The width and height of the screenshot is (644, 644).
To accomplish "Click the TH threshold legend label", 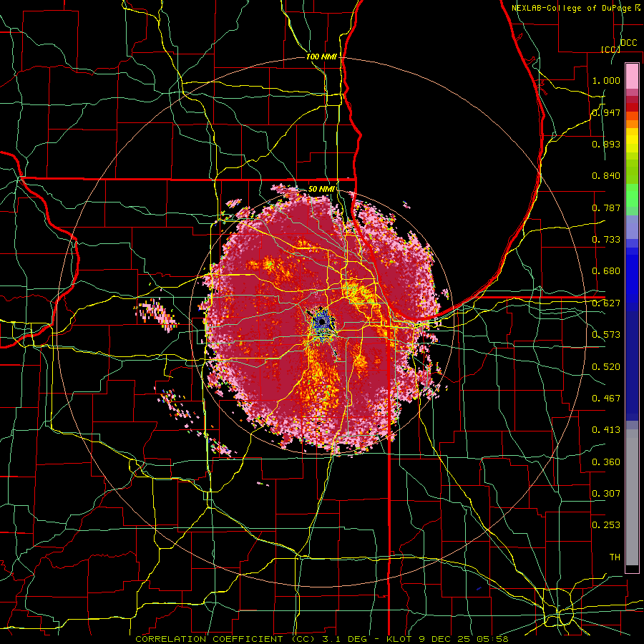I will [x=615, y=557].
